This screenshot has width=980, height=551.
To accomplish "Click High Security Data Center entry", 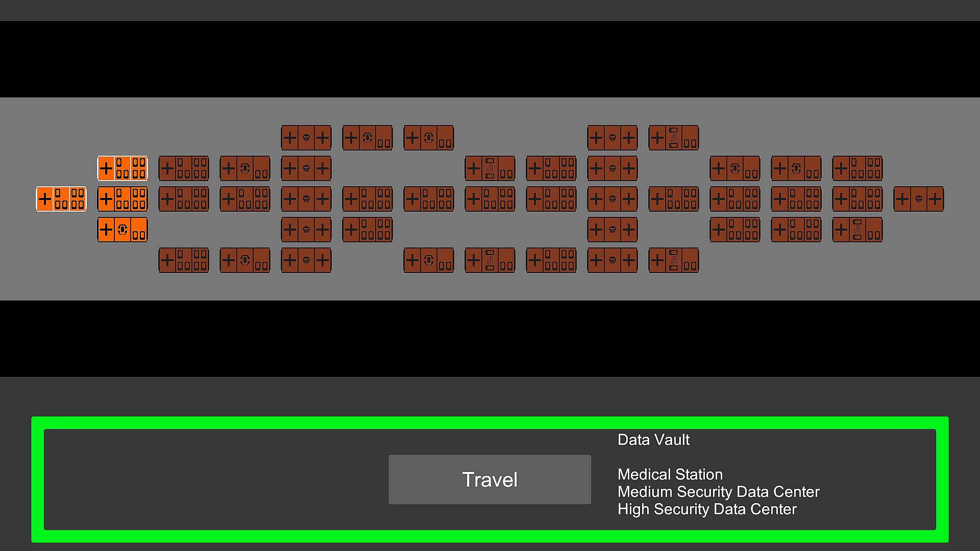I will click(x=707, y=509).
